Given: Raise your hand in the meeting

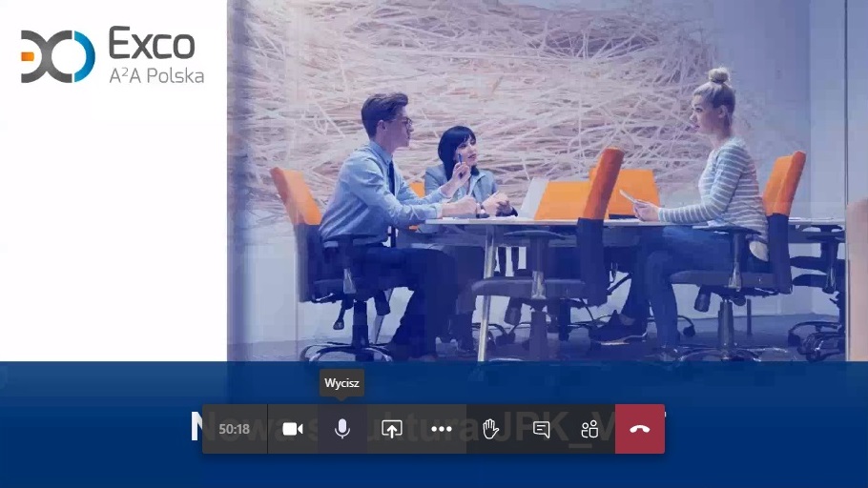Looking at the screenshot, I should click(491, 429).
